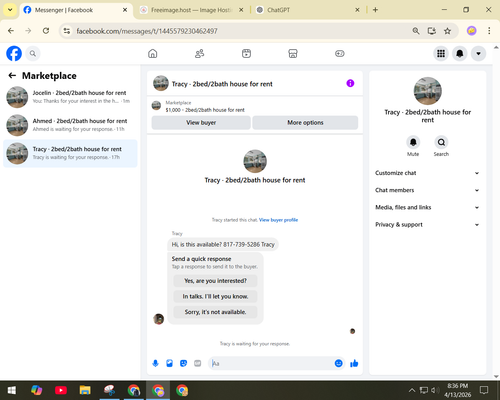
Task: Open the Friends icon in top navigation
Action: [199, 53]
